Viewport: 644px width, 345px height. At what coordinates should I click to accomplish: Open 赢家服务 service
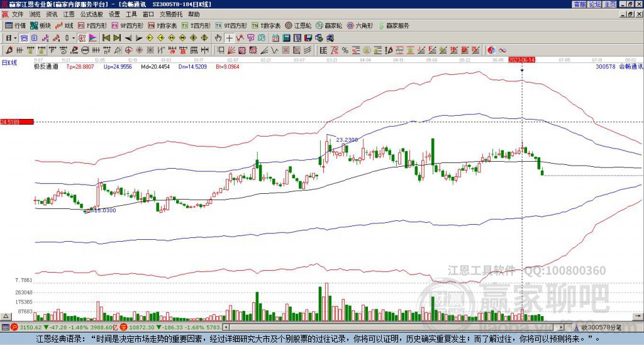pyautogui.click(x=394, y=25)
